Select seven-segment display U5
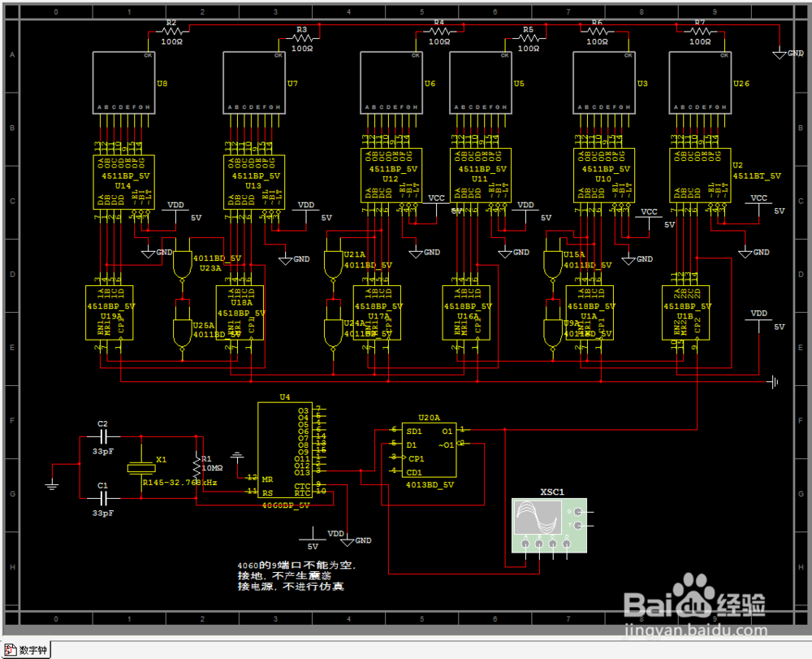The width and height of the screenshot is (812, 659). [481, 82]
